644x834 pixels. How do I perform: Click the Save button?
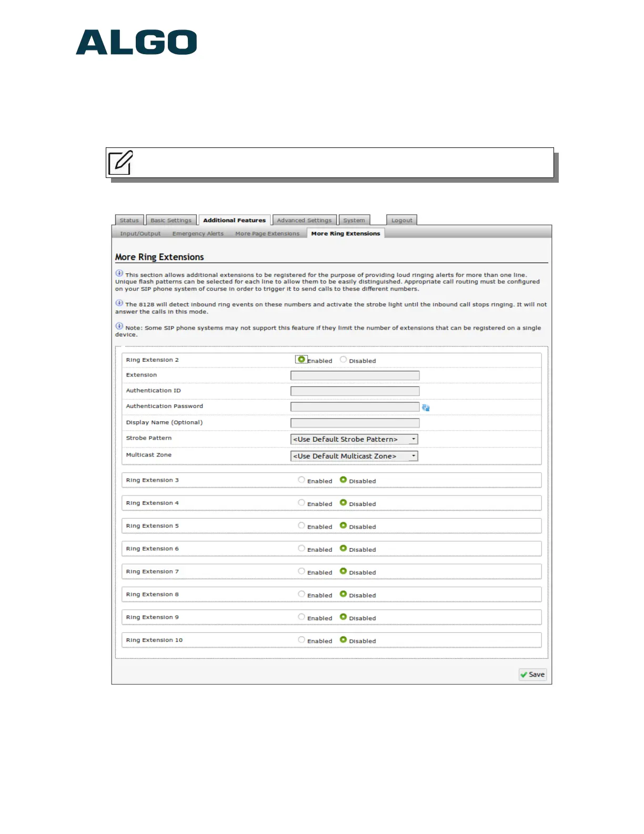click(532, 674)
